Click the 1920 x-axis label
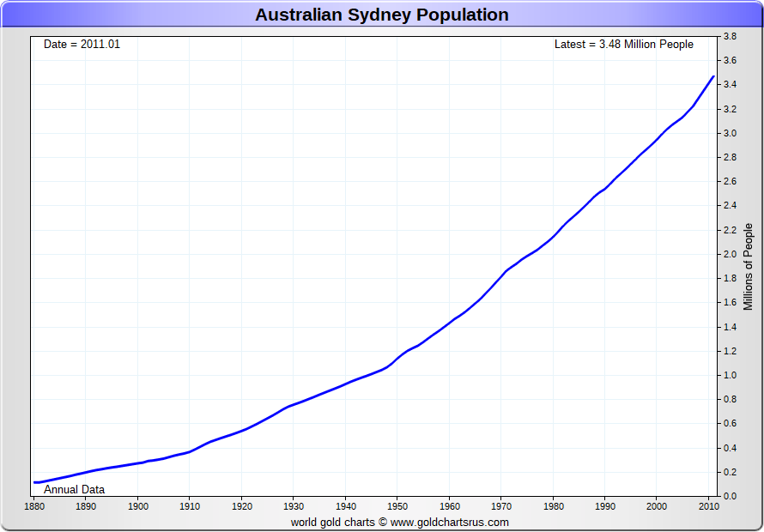This screenshot has height=532, width=764. (241, 505)
